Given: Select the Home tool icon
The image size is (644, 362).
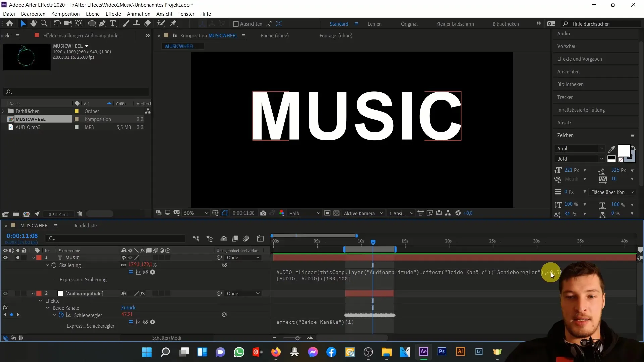Looking at the screenshot, I should pyautogui.click(x=10, y=23).
